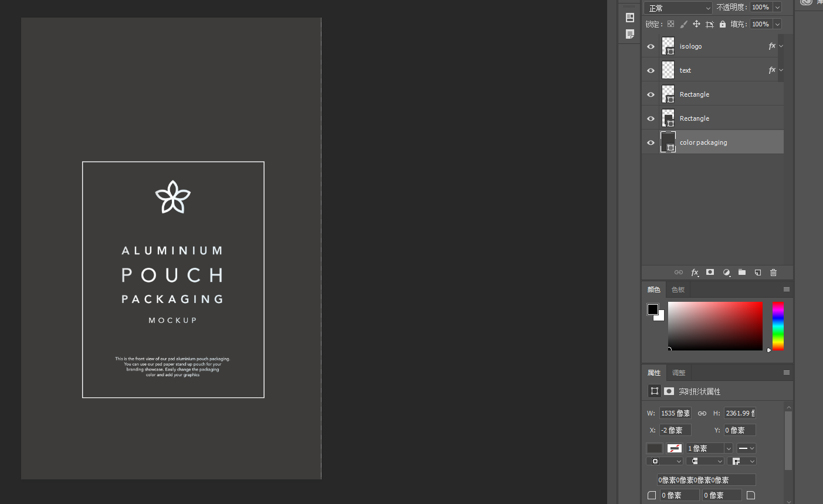Click fx badge on text layer
The image size is (823, 504).
point(772,70)
